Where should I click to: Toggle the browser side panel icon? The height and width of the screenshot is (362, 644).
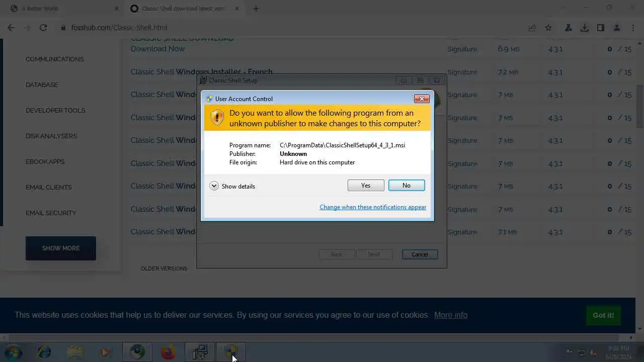click(x=601, y=28)
